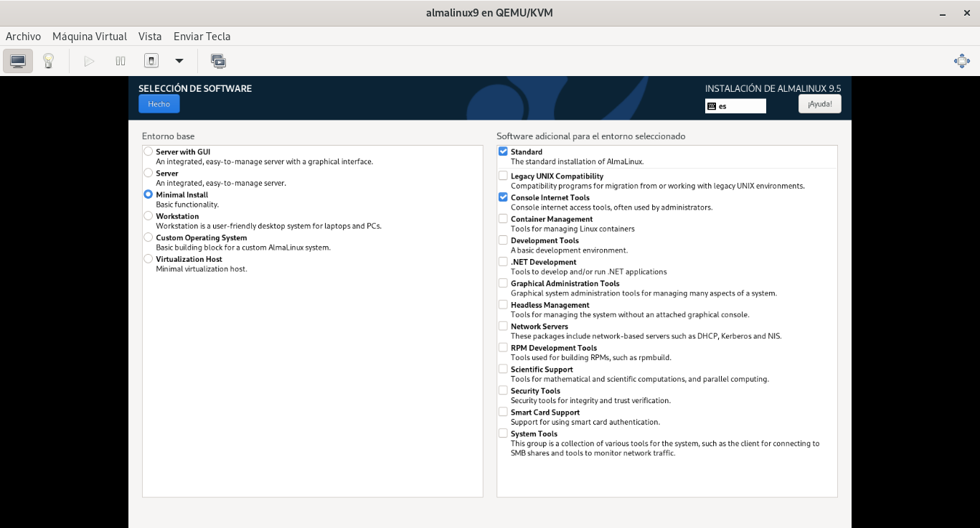Pause the virtual machine
The width and height of the screenshot is (980, 528).
[121, 61]
